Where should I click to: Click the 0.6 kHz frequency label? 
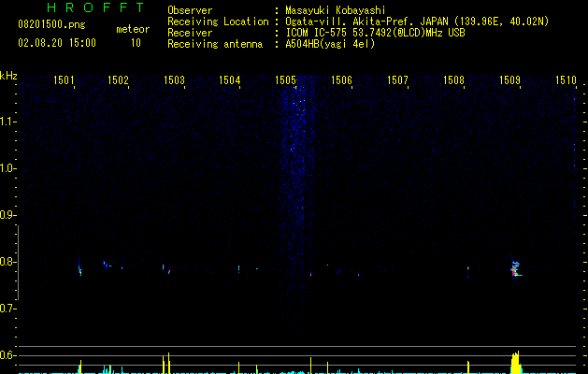pos(7,355)
